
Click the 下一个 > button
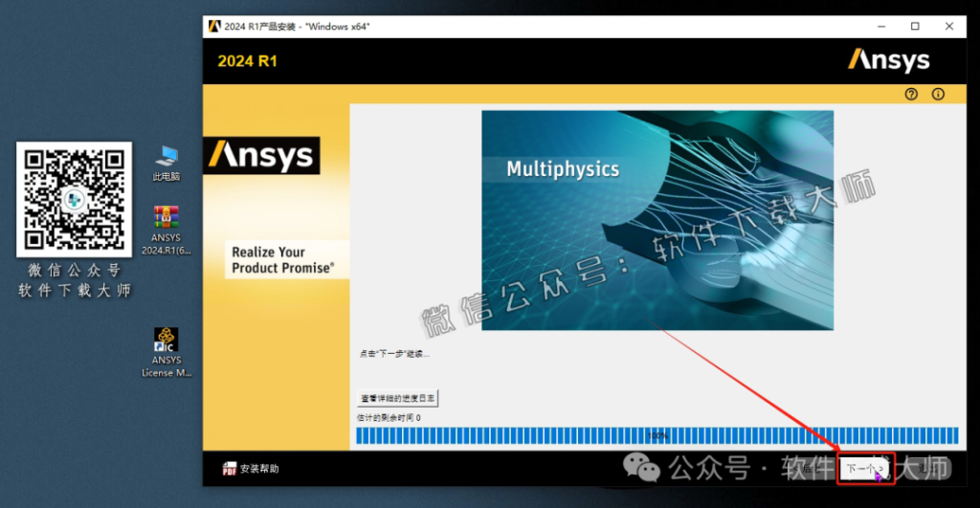click(865, 468)
